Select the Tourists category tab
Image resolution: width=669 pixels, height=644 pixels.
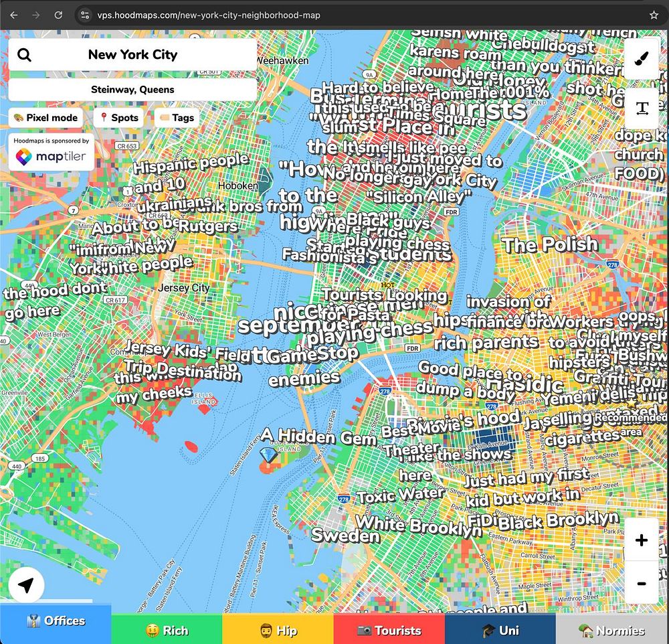click(389, 631)
